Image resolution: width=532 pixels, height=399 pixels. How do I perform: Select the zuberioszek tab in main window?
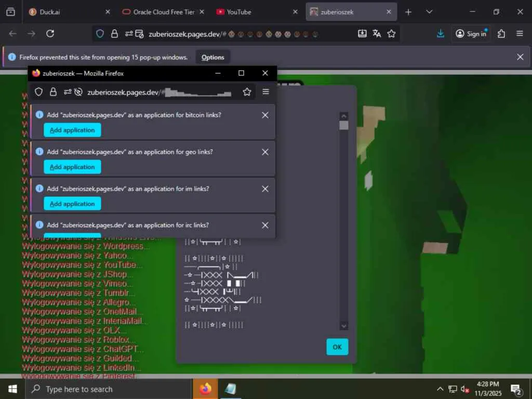[351, 12]
